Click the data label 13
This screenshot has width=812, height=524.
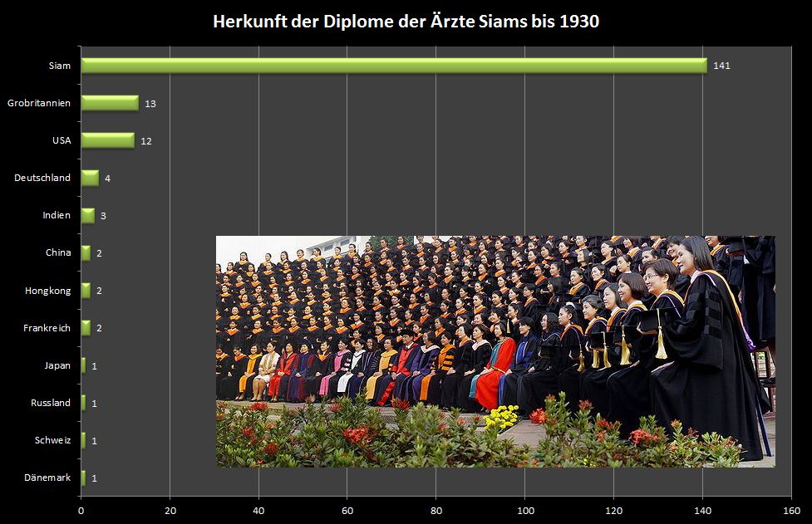pos(150,104)
